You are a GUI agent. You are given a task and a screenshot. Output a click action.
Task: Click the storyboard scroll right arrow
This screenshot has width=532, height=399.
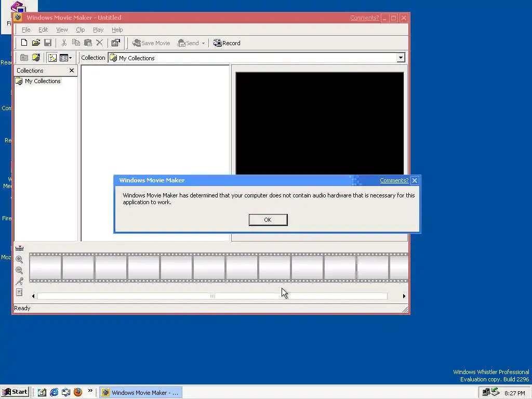click(x=404, y=296)
